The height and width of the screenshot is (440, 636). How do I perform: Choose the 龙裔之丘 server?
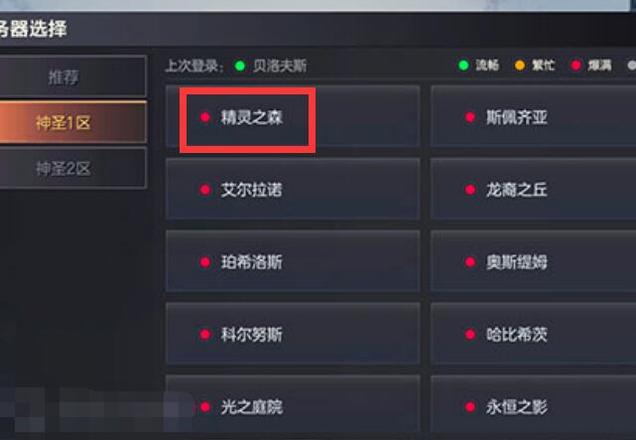[x=533, y=189]
